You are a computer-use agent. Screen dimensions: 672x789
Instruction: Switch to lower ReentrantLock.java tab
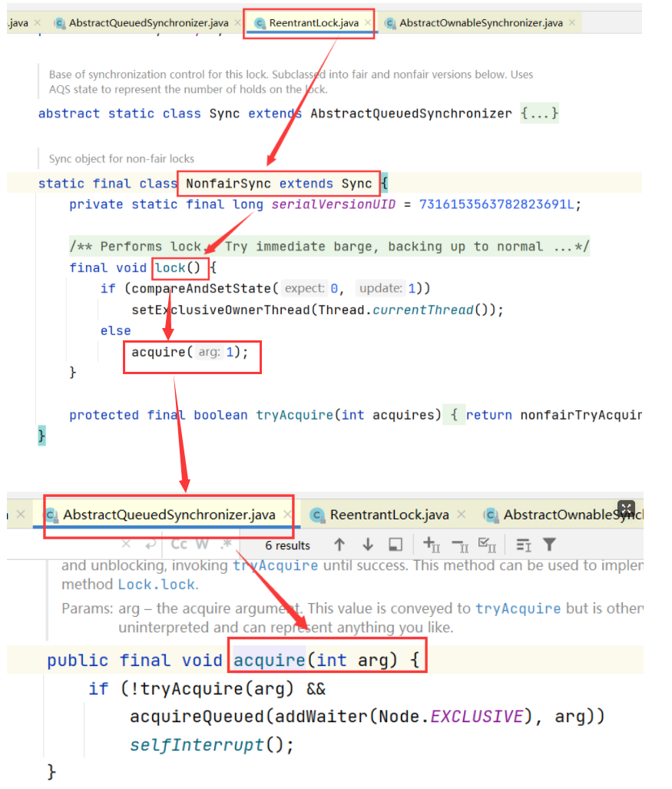tap(389, 515)
